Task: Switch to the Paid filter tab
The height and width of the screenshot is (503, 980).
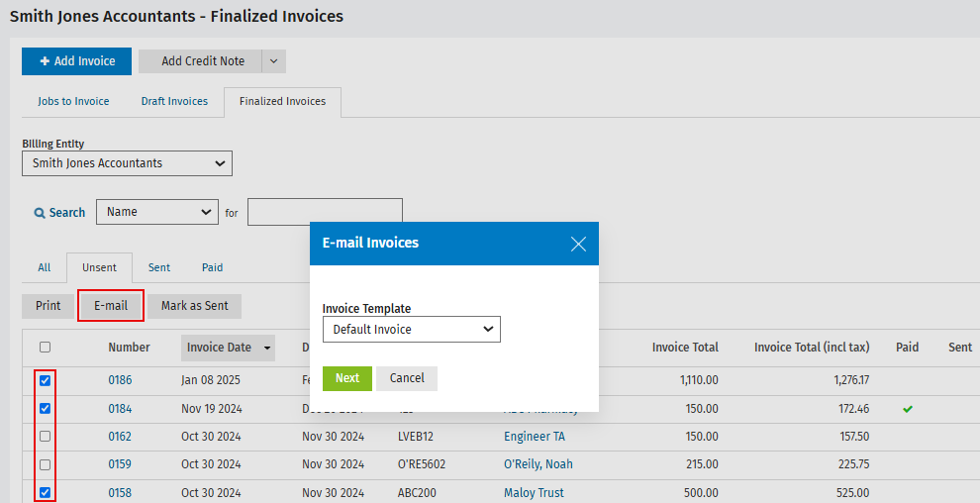Action: (x=212, y=267)
